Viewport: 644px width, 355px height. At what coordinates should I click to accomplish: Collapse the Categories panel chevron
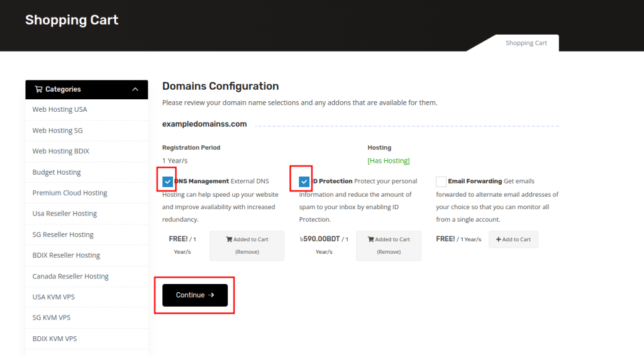(135, 89)
